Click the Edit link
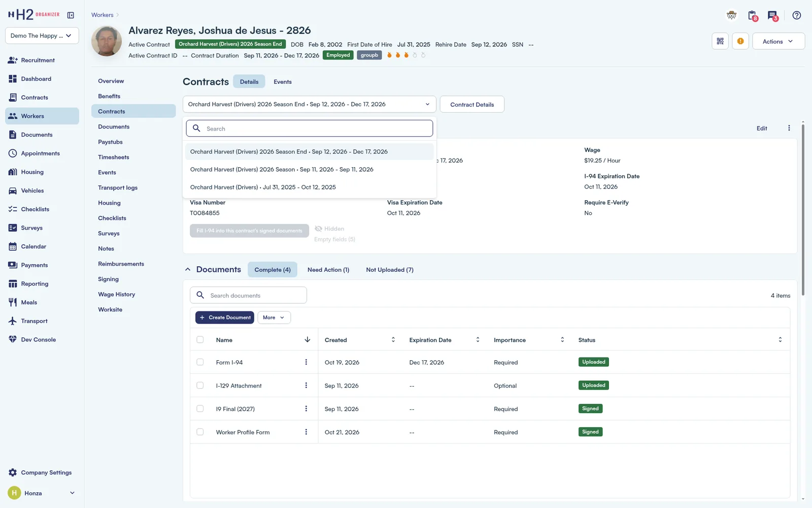Image resolution: width=812 pixels, height=508 pixels. 762,129
